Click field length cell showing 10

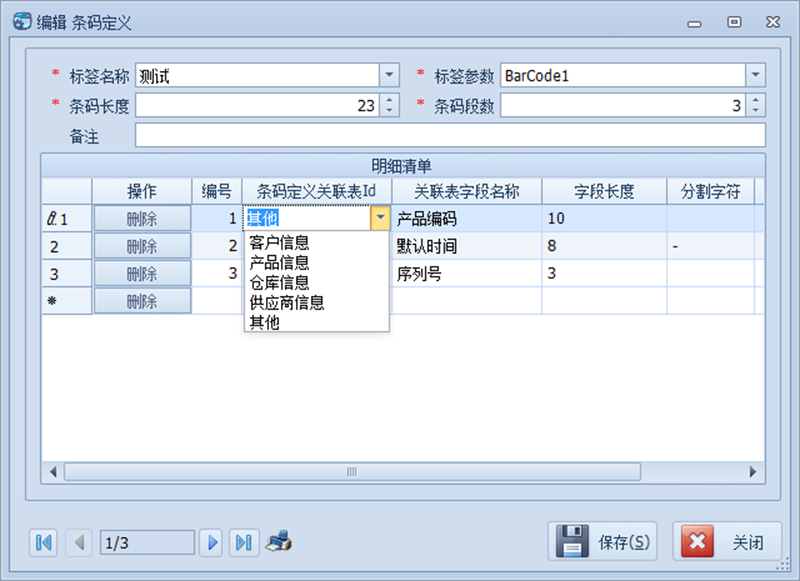604,218
